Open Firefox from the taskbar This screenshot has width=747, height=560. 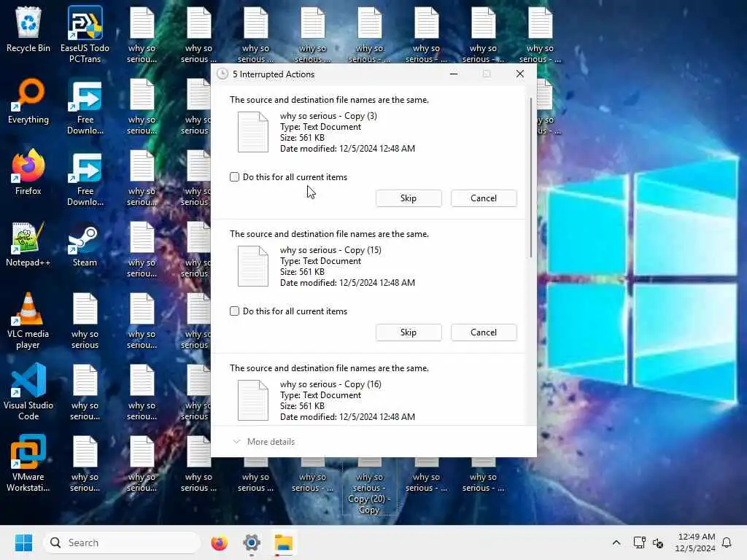tap(219, 542)
